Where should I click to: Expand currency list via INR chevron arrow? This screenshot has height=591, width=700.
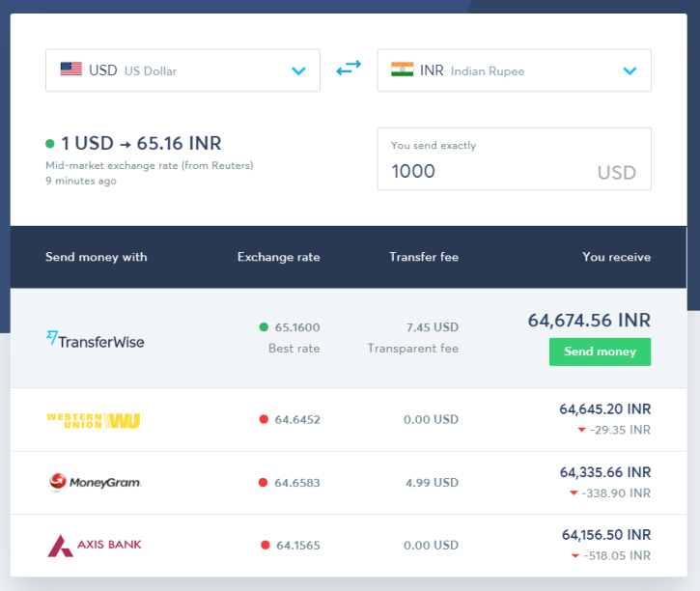coord(630,70)
